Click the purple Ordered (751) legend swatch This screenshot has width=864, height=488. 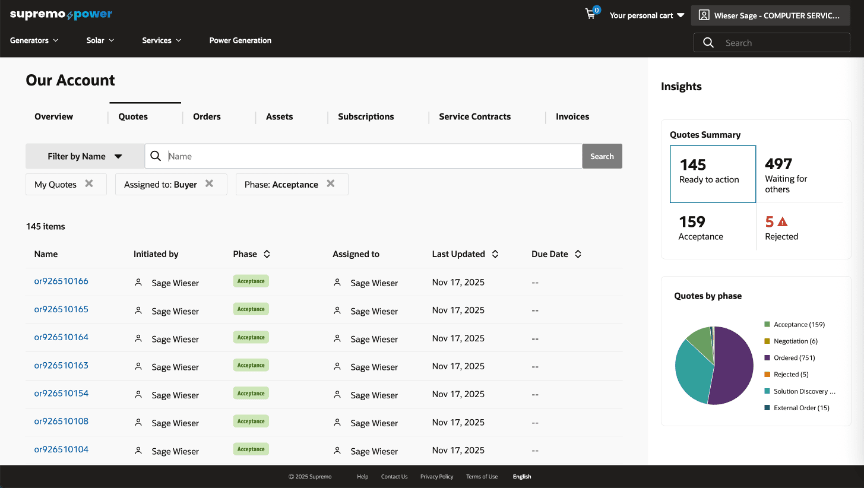pos(767,357)
